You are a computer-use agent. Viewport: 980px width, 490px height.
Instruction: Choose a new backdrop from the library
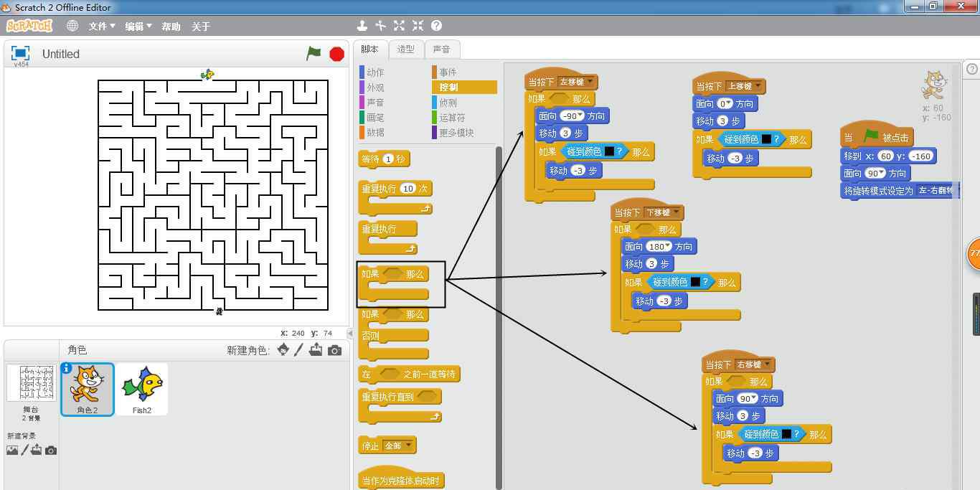click(x=12, y=451)
